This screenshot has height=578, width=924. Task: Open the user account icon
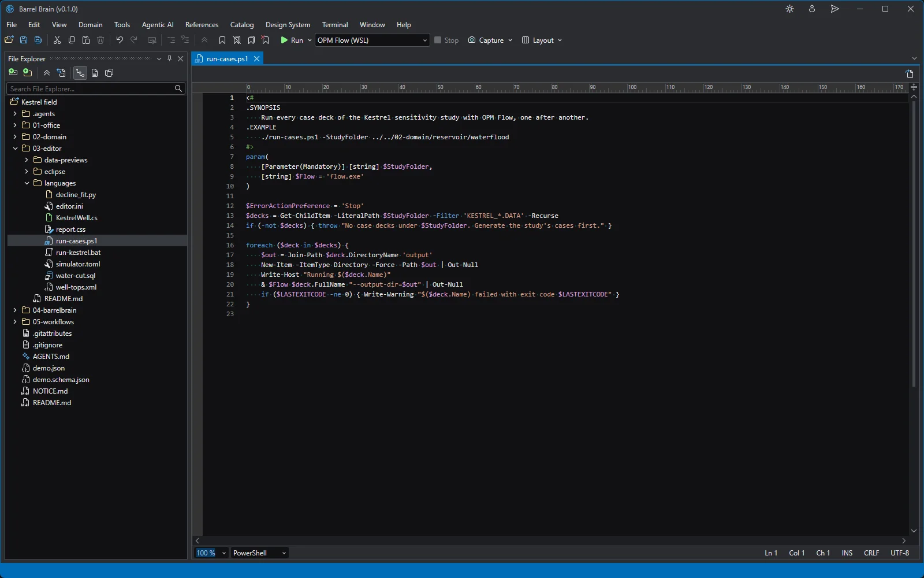[x=812, y=9]
